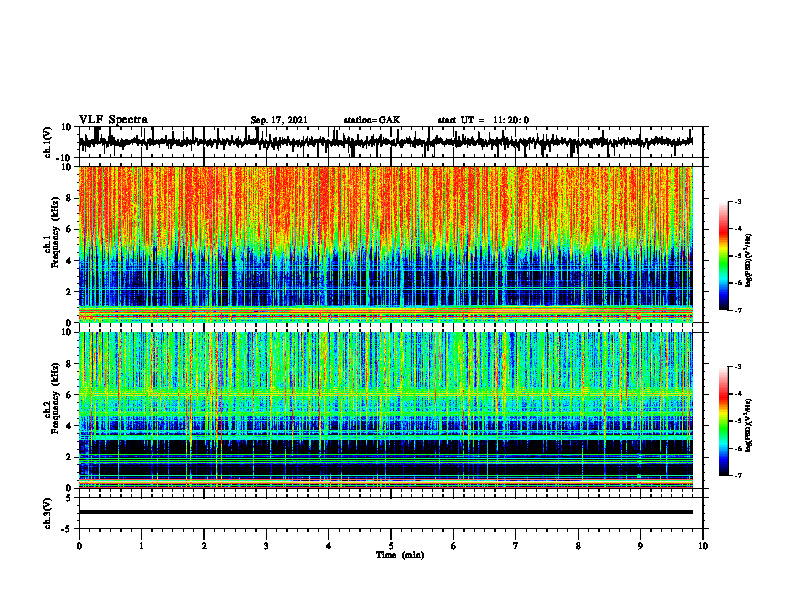Viewport: 792px width, 612px height.
Task: Click the ch.1 spectrogram color scale bar
Action: [723, 256]
